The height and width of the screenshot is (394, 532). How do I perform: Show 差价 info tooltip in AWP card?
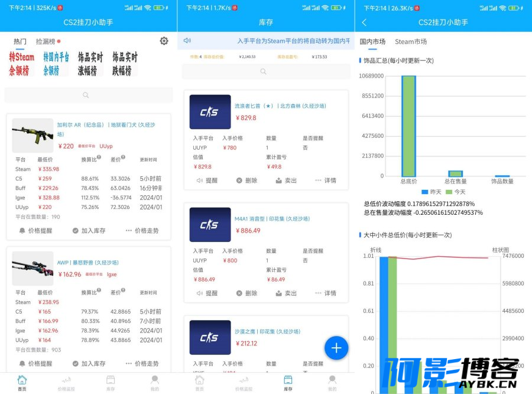click(123, 290)
